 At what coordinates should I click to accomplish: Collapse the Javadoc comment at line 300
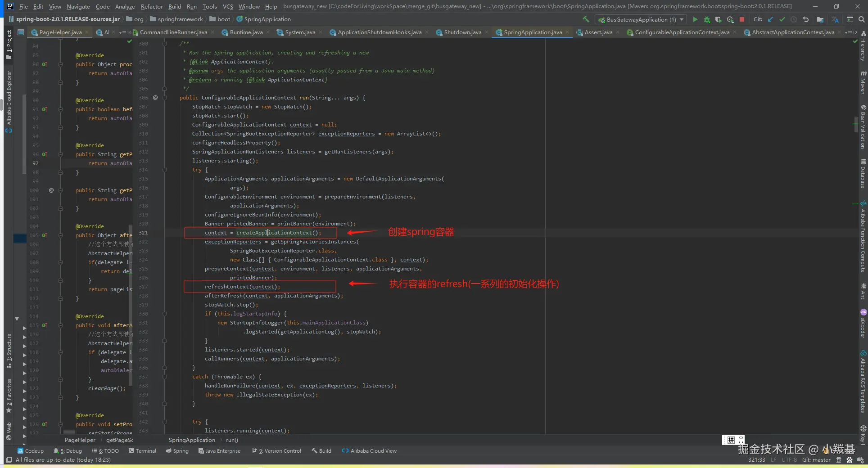click(x=164, y=44)
